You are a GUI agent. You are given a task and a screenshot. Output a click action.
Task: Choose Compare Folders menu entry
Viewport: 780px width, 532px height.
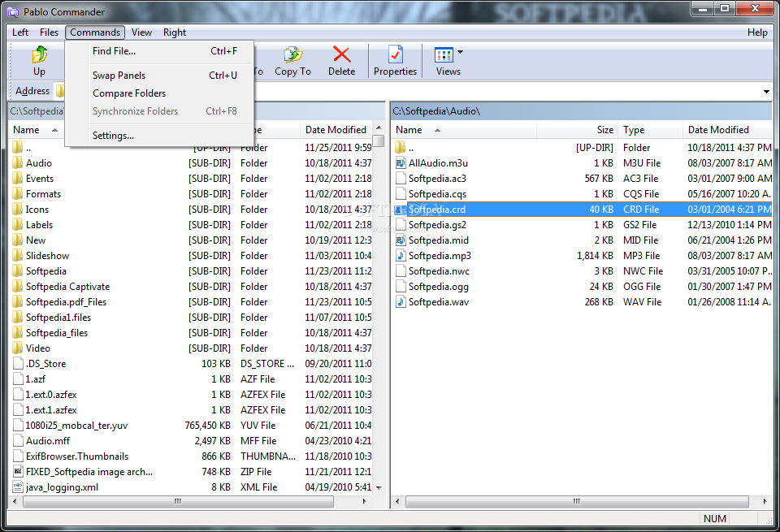pyautogui.click(x=159, y=93)
